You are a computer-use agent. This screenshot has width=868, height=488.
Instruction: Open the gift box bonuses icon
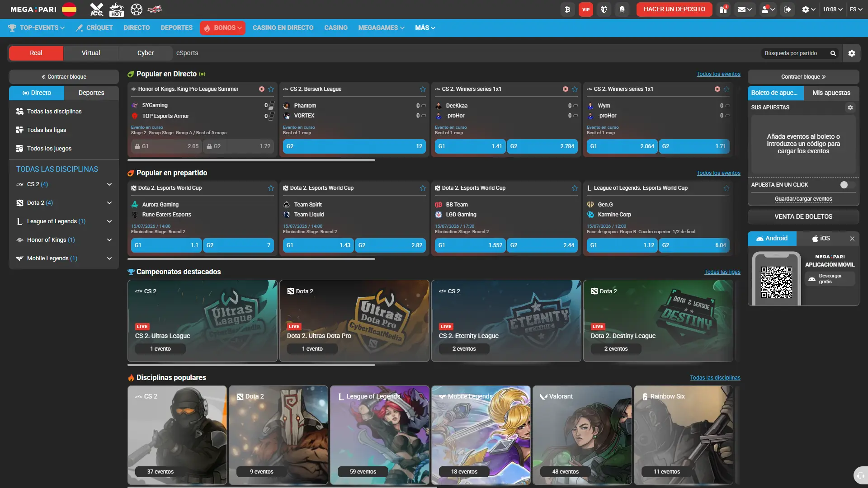coord(723,9)
